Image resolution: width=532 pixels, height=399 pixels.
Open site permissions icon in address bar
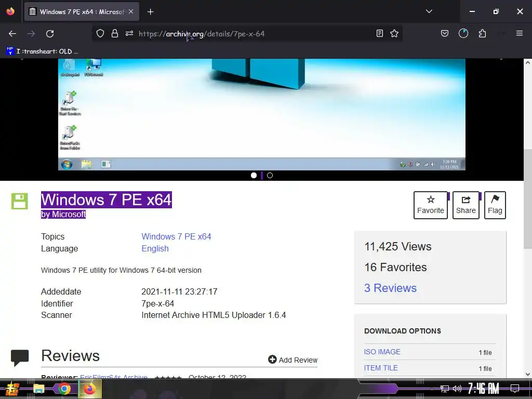pos(129,34)
